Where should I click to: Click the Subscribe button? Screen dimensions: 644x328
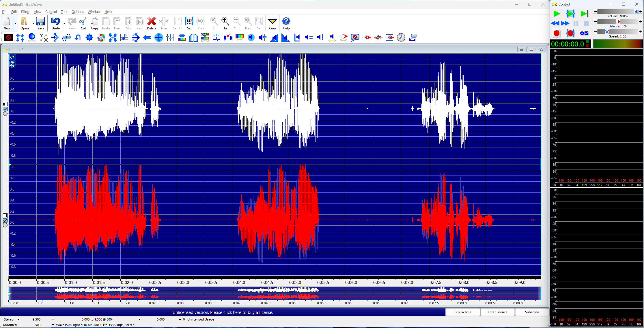coord(532,312)
